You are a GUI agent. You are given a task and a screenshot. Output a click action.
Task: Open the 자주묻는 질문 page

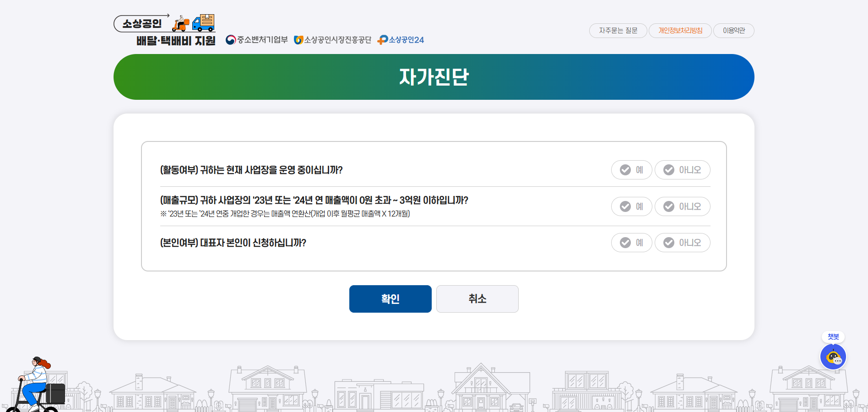coord(618,31)
